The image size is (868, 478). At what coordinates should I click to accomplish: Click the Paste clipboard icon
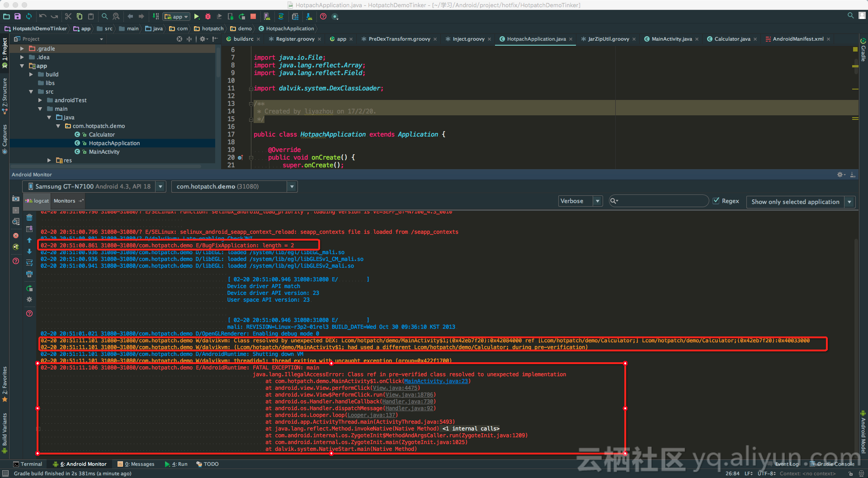[x=91, y=17]
